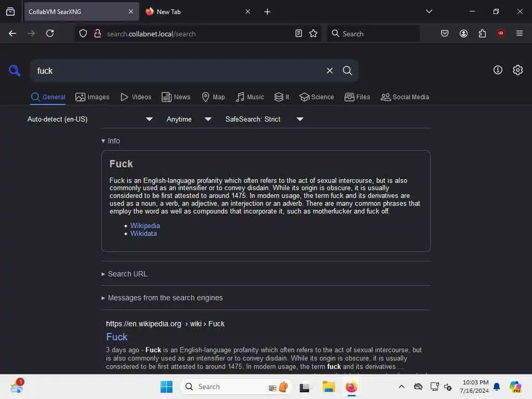Open language Auto-detect dropdown
The width and height of the screenshot is (532, 399).
tap(90, 119)
